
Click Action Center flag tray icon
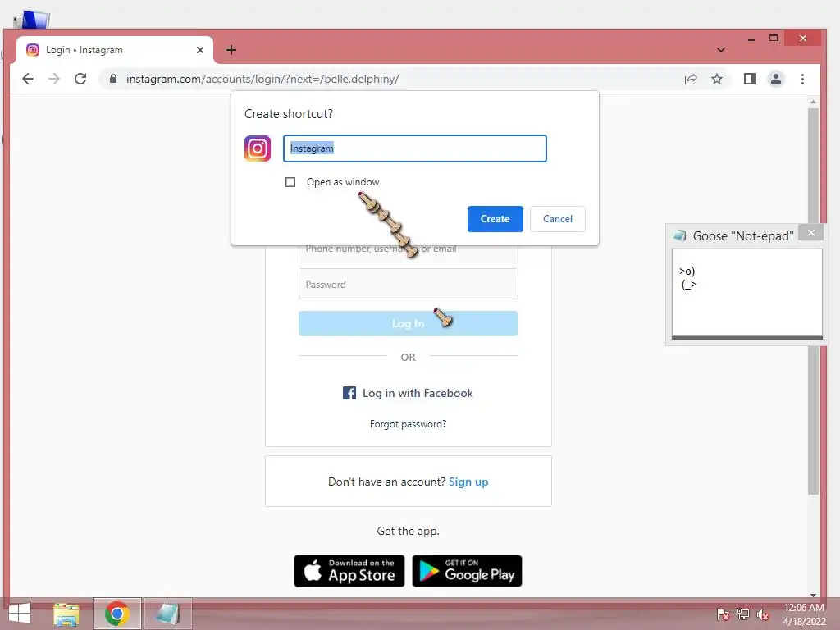723,615
